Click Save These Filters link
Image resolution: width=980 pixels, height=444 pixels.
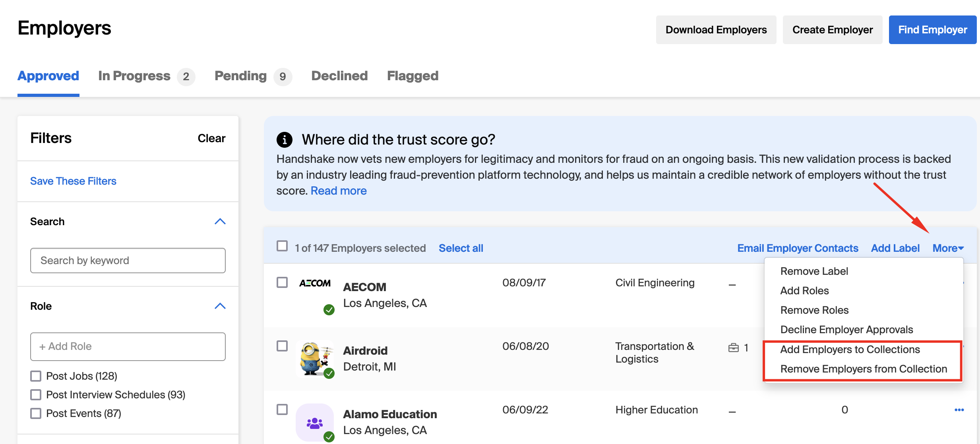pos(73,181)
